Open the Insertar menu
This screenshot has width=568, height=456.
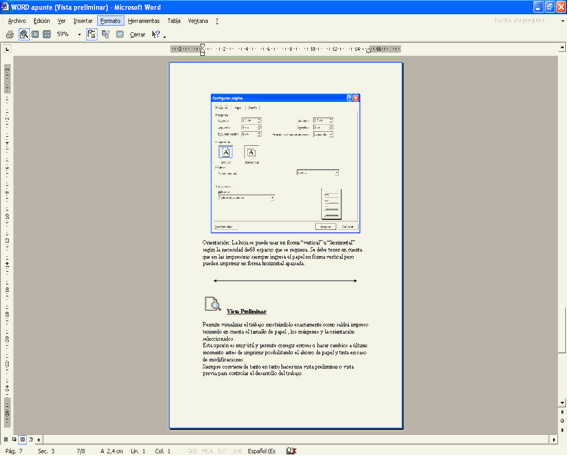click(83, 21)
